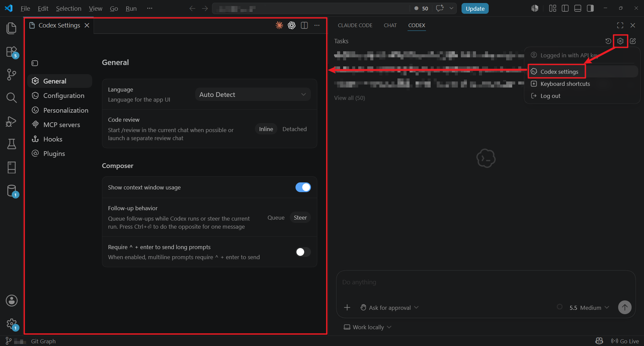Go back in navigation history
Viewport: 644px width, 346px height.
coord(192,8)
